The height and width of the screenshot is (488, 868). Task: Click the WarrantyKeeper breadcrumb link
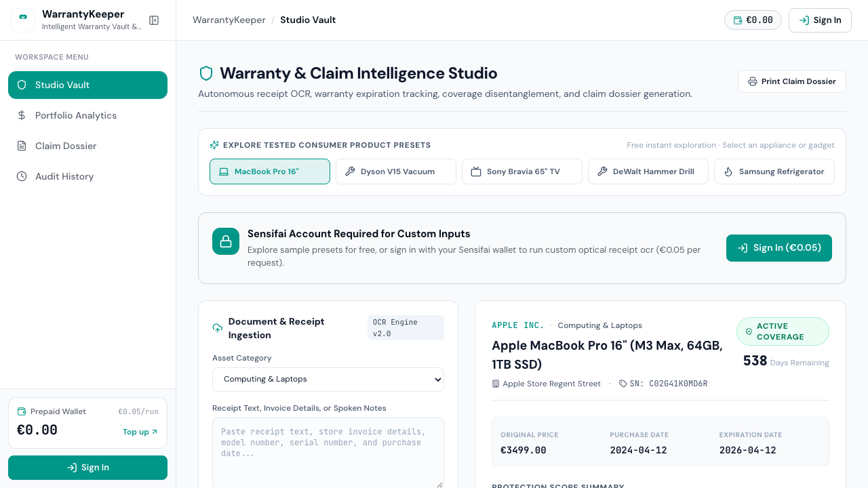(229, 20)
